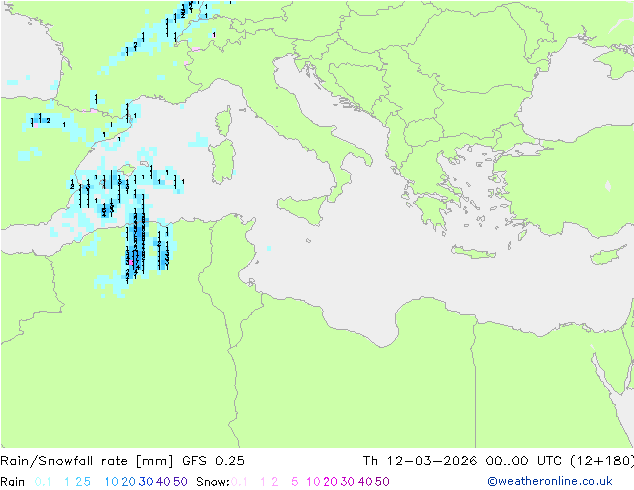Pick the Rain 50 legend value
Screen dimensions: 634x490
pos(180,482)
